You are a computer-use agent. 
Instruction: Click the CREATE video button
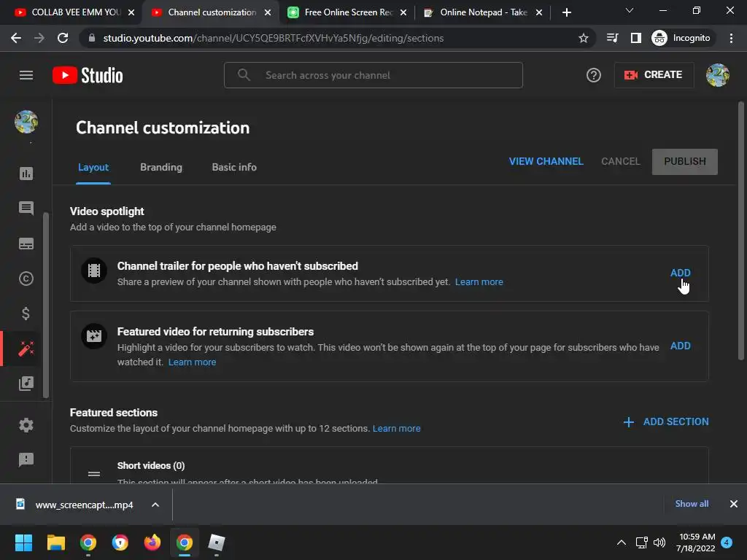(654, 75)
